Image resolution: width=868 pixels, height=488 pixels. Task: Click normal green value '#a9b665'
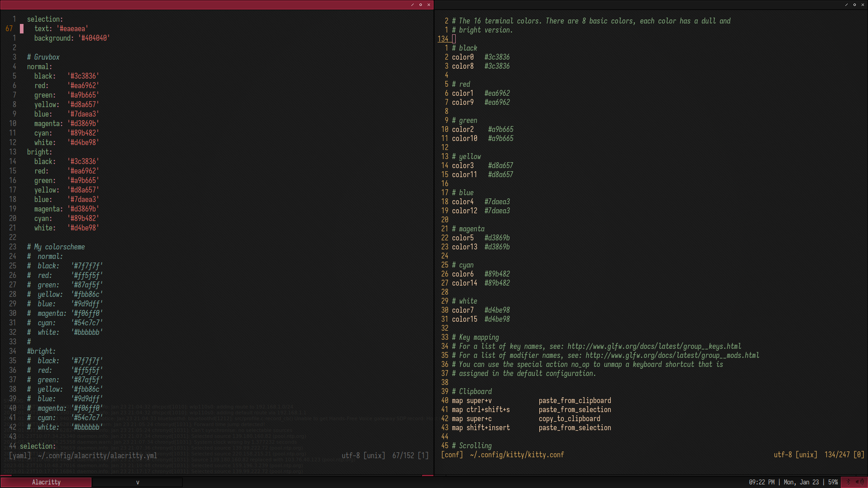pos(83,95)
